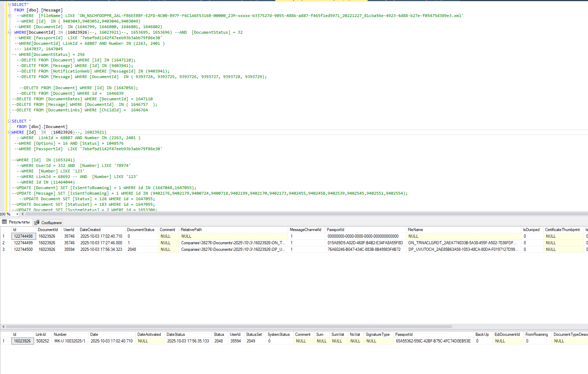This screenshot has width=588, height=374.
Task: Collapse the first SELECT statement block
Action: (x=9, y=5)
